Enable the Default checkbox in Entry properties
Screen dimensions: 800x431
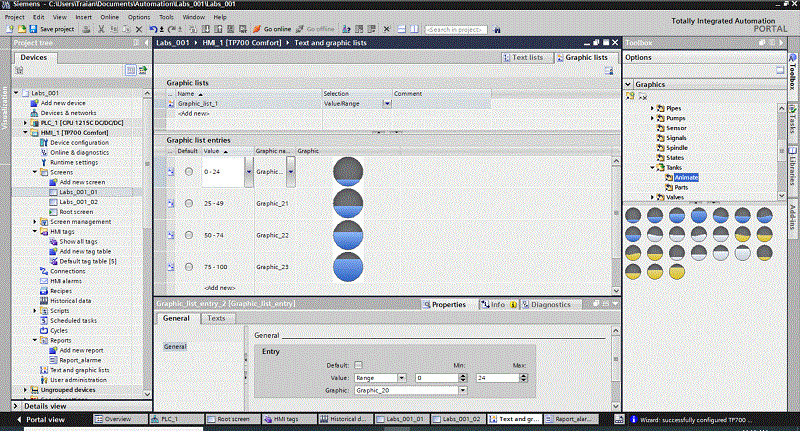click(x=358, y=365)
